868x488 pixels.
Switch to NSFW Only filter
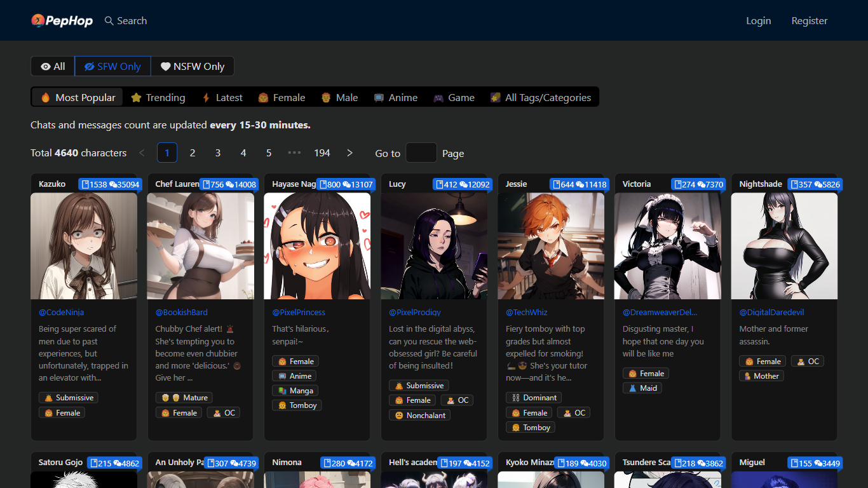click(193, 66)
